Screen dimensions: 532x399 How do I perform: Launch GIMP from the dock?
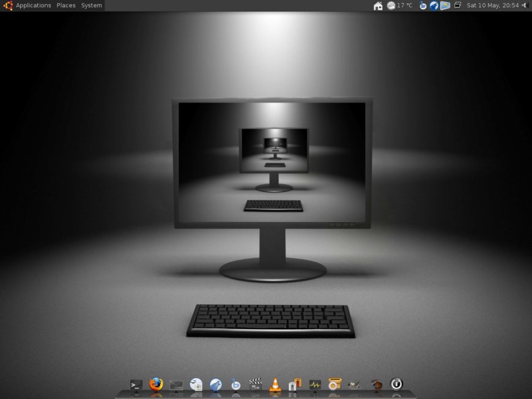point(354,385)
